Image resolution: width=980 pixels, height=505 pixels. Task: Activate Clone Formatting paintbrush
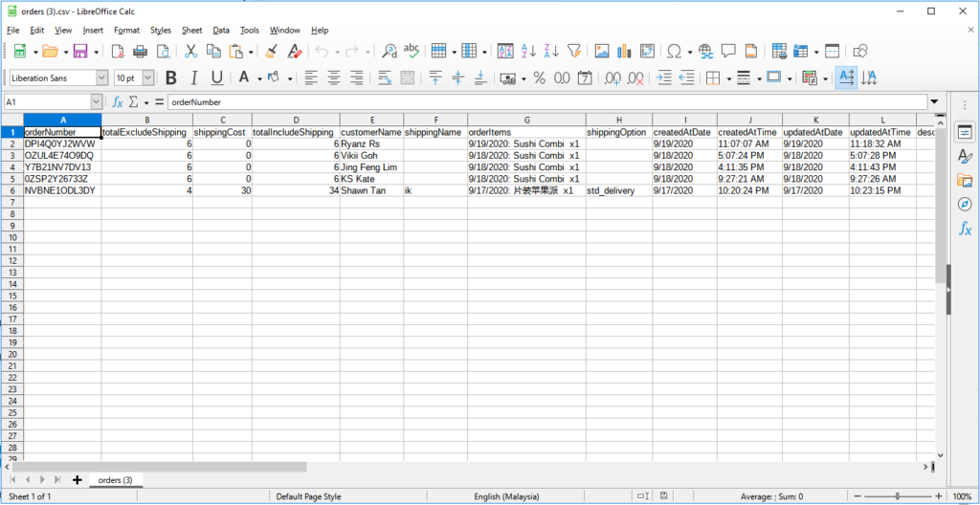[x=271, y=52]
